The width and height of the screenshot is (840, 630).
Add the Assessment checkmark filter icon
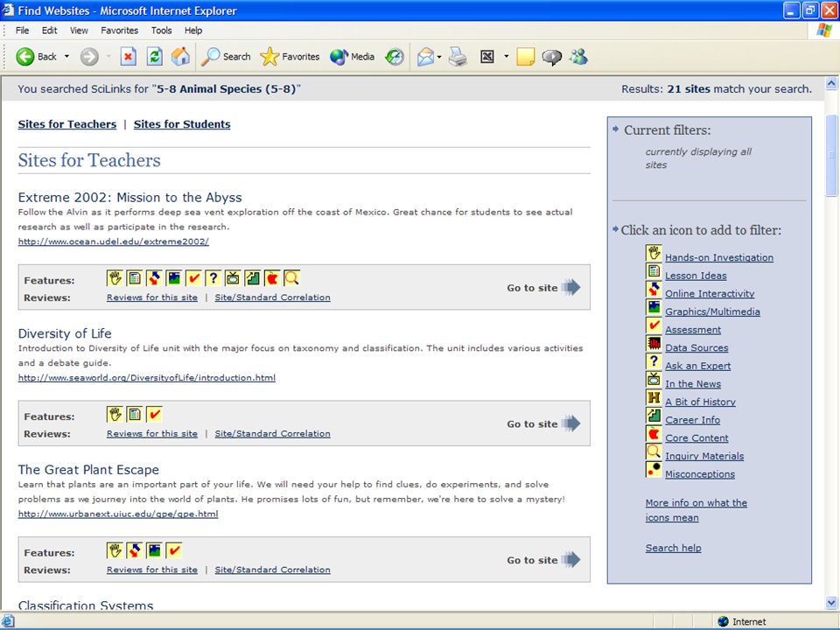(654, 325)
